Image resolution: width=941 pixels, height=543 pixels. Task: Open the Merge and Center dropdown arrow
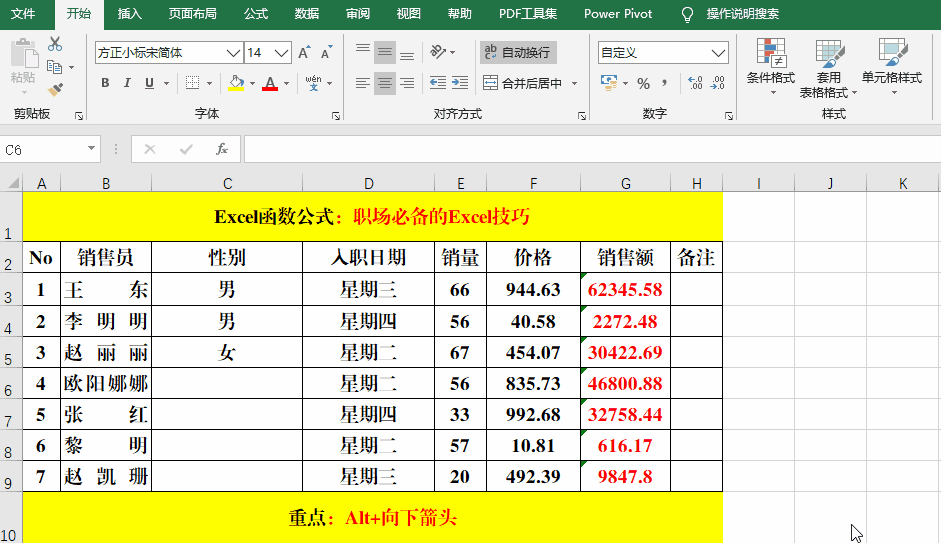point(574,83)
